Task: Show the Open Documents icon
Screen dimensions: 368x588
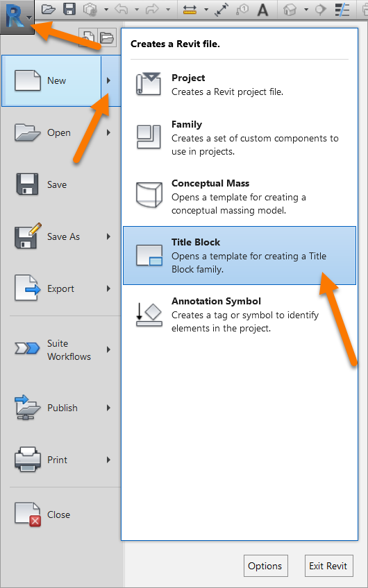Action: click(x=107, y=37)
